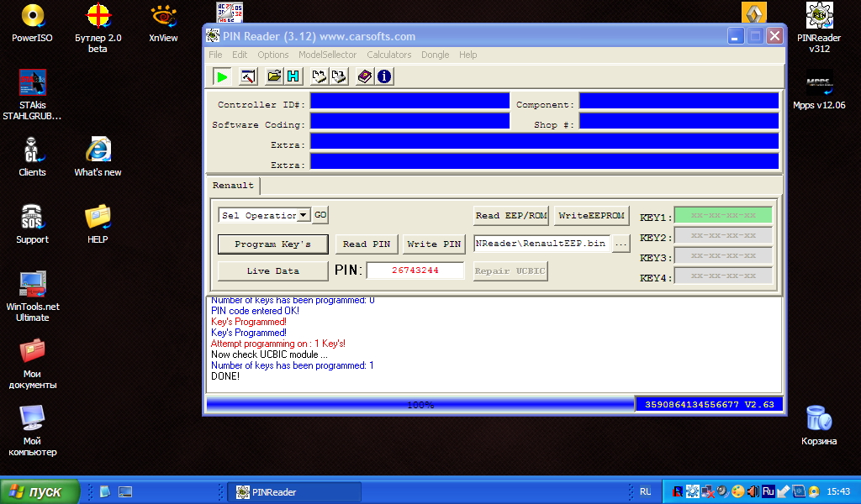The image size is (861, 504).
Task: Open PINReader v312 desktop shortcut
Action: pyautogui.click(x=819, y=28)
